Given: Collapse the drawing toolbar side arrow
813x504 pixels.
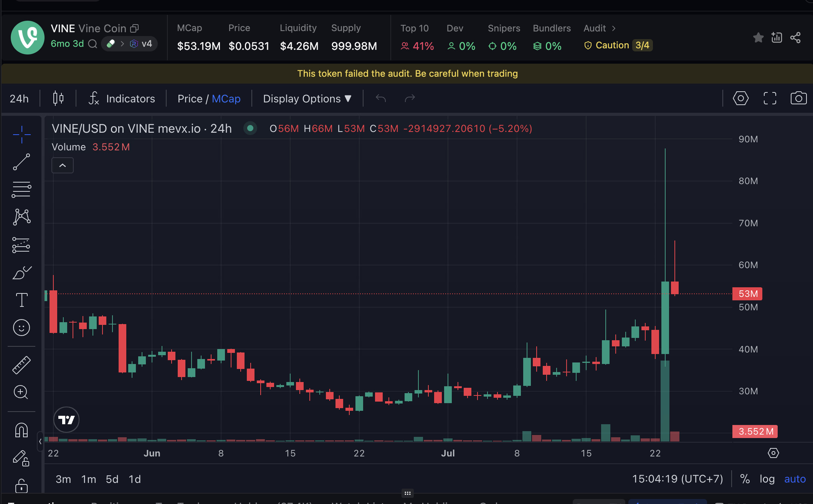Looking at the screenshot, I should 40,441.
